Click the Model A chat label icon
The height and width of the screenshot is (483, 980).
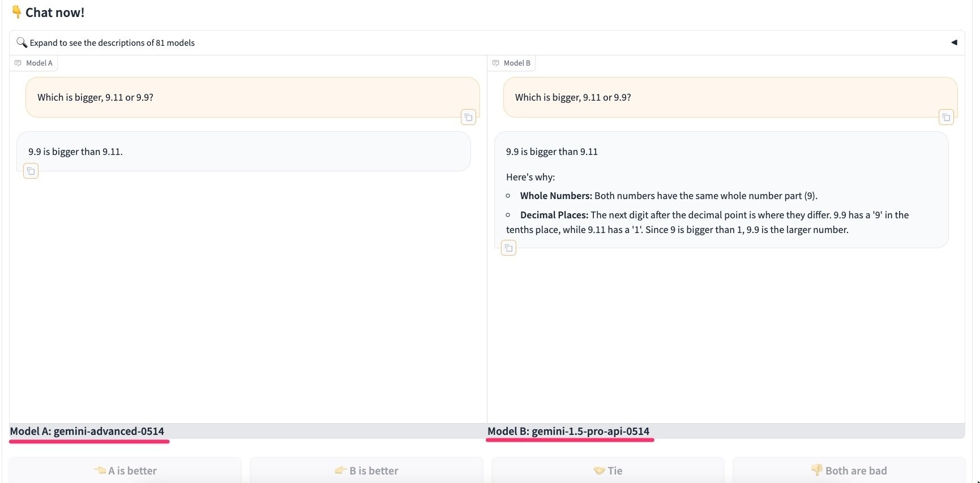18,63
